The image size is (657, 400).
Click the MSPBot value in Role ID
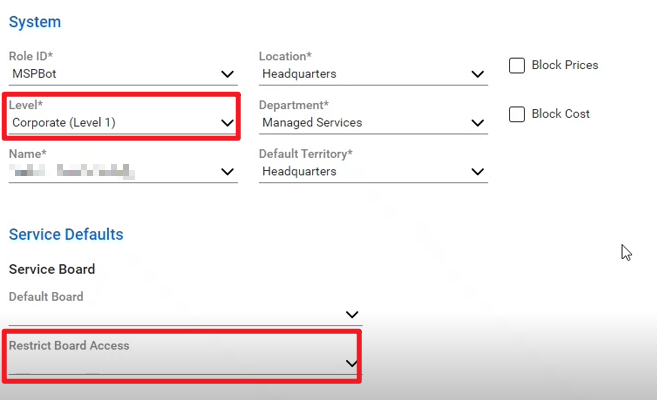tap(34, 74)
